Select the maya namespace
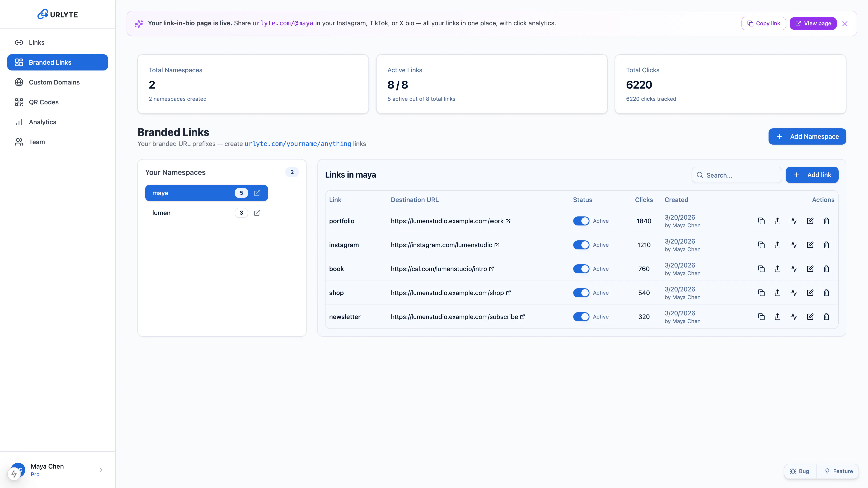The width and height of the screenshot is (868, 488). click(x=206, y=193)
